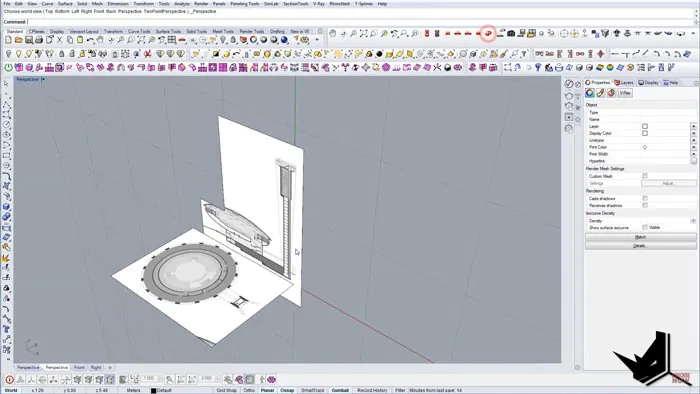Screen dimensions: 700x394
Task: Open the Perspective viewport title dropdown arrow
Action: pyautogui.click(x=43, y=79)
